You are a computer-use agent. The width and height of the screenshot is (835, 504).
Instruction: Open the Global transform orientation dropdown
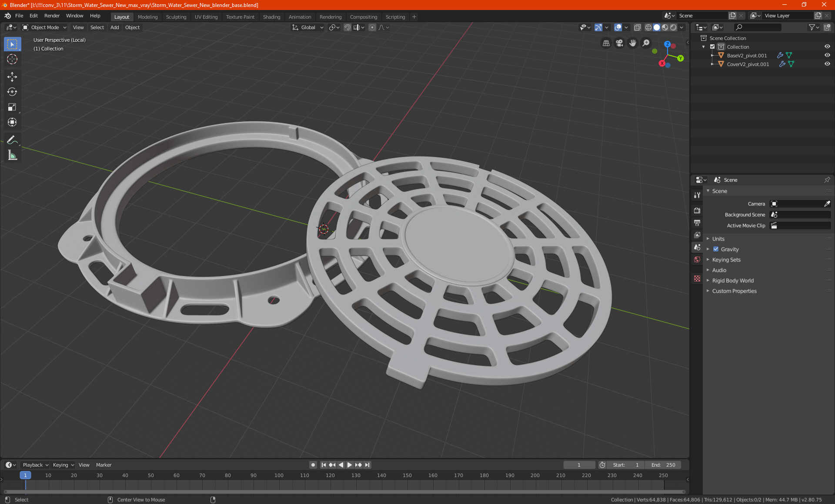308,27
